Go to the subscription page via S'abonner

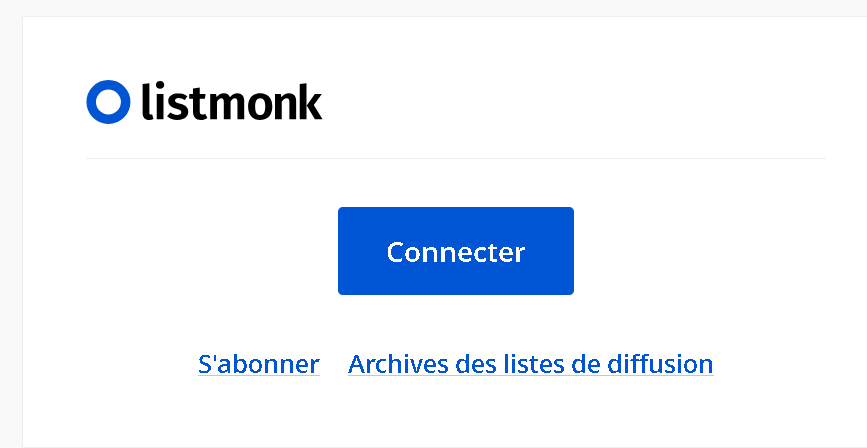[x=259, y=364]
